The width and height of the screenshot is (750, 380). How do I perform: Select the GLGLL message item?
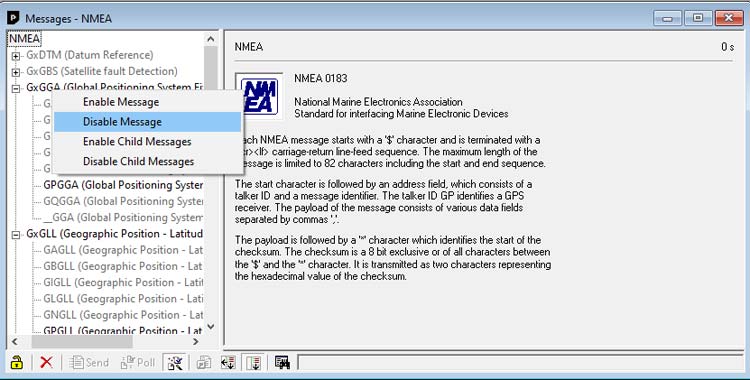pyautogui.click(x=123, y=299)
